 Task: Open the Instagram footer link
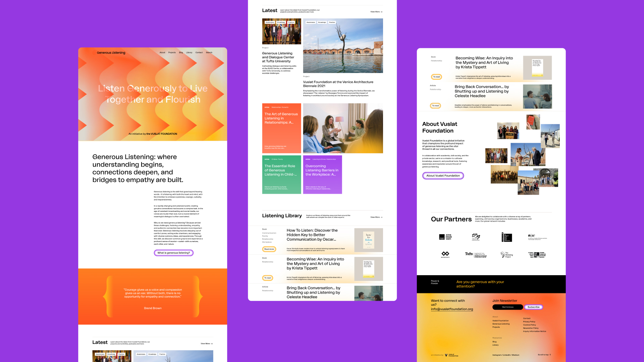click(x=497, y=355)
